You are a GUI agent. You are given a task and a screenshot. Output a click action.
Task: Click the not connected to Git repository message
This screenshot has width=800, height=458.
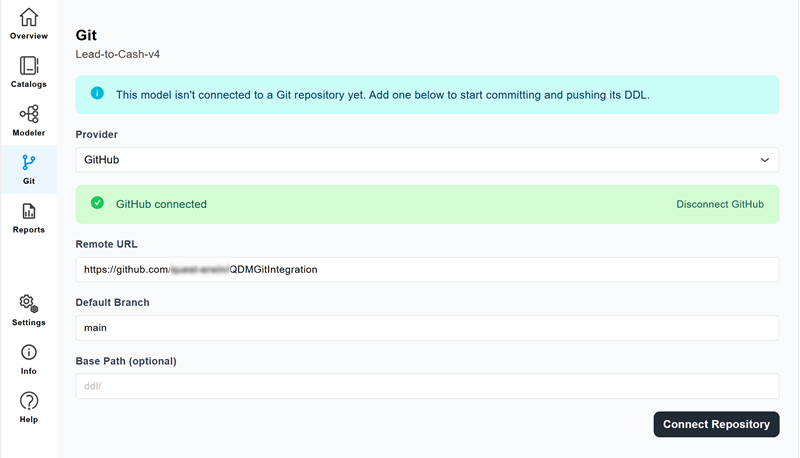point(383,95)
